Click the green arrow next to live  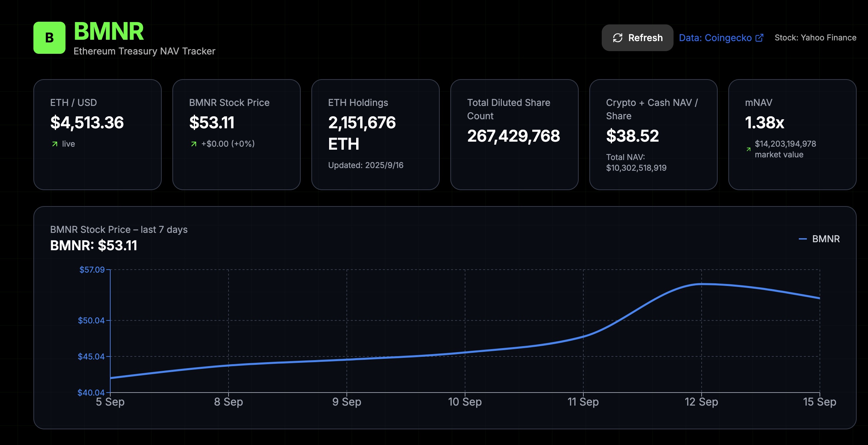(54, 144)
